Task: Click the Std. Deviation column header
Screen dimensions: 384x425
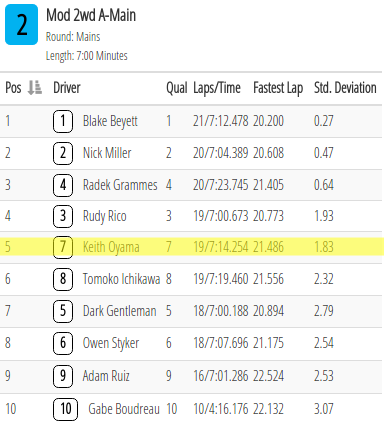Action: point(345,88)
